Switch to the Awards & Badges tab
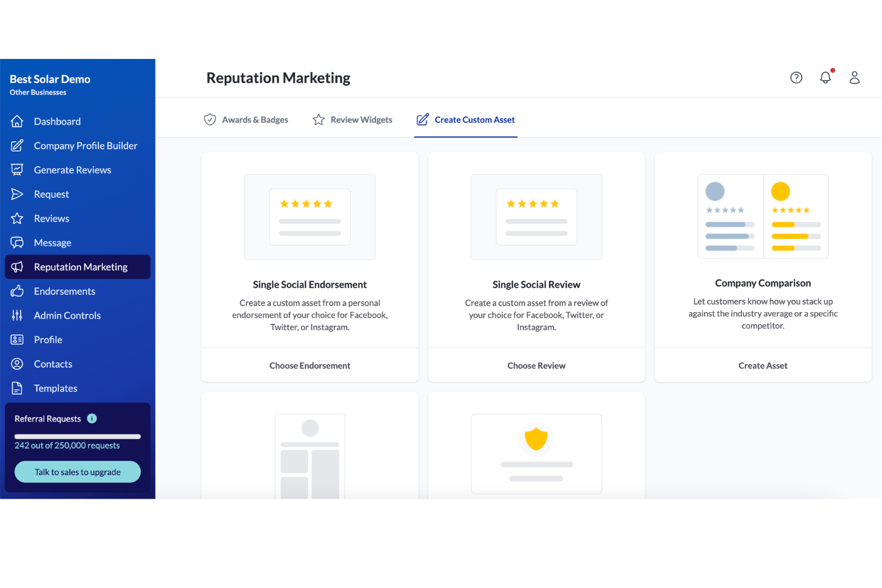 point(246,119)
